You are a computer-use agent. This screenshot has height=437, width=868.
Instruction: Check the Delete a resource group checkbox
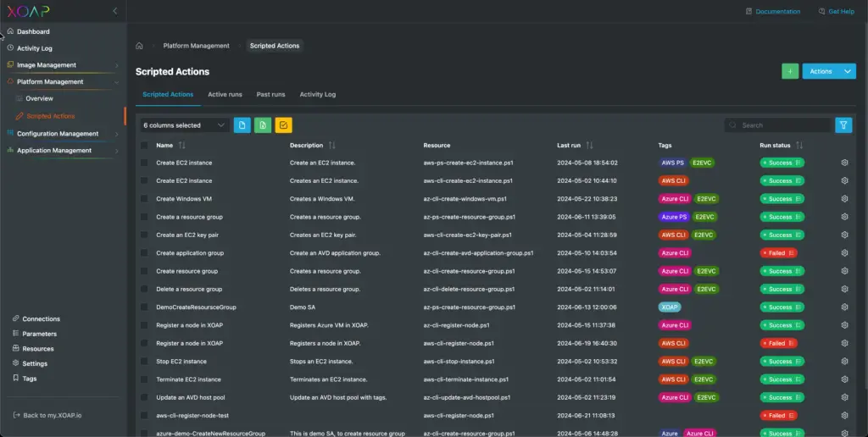point(144,289)
